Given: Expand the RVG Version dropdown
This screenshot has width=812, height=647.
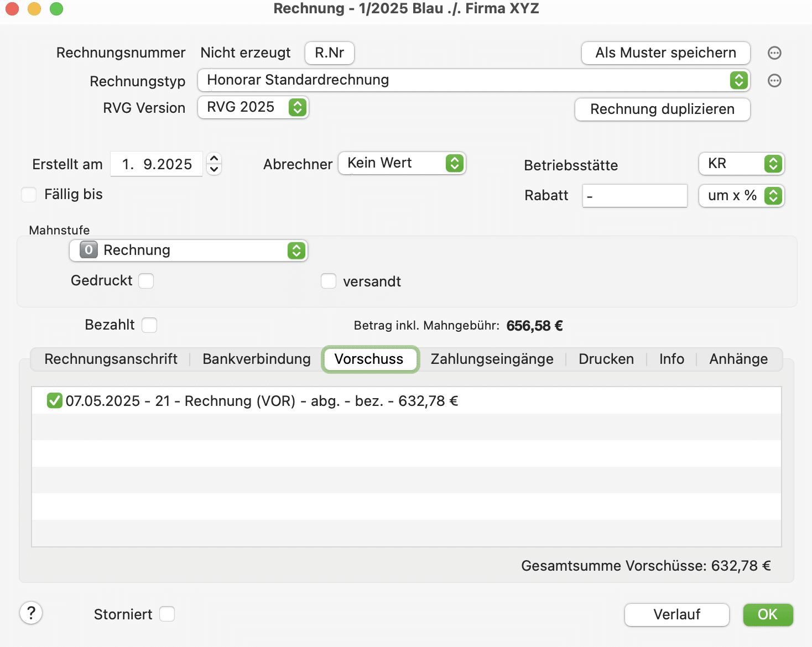Looking at the screenshot, I should 253,107.
